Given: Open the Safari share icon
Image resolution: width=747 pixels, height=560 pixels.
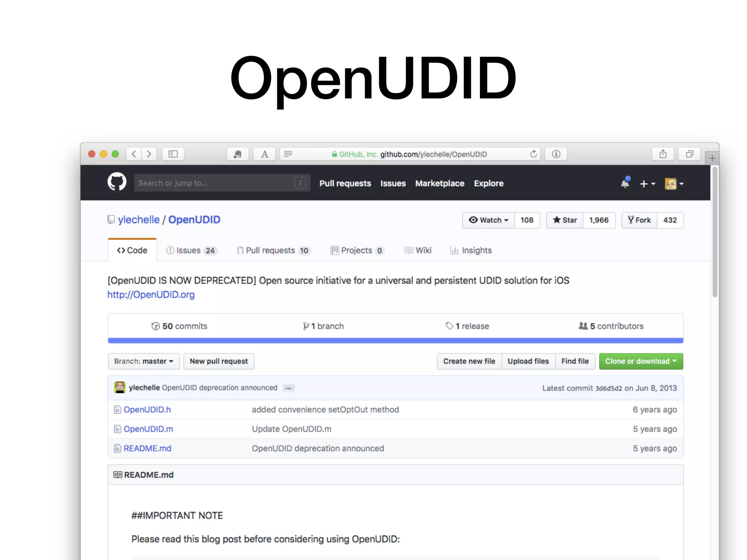Looking at the screenshot, I should [663, 154].
